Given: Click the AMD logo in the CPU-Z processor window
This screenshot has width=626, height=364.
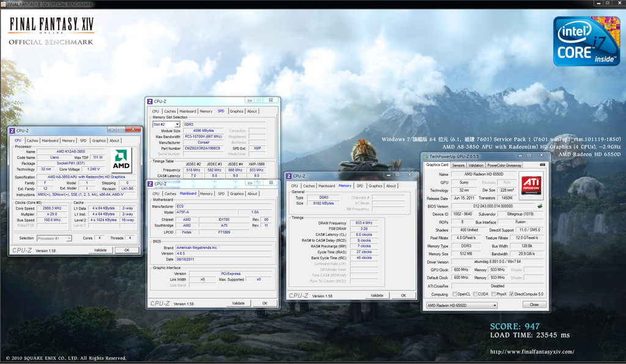Looking at the screenshot, I should (x=121, y=160).
